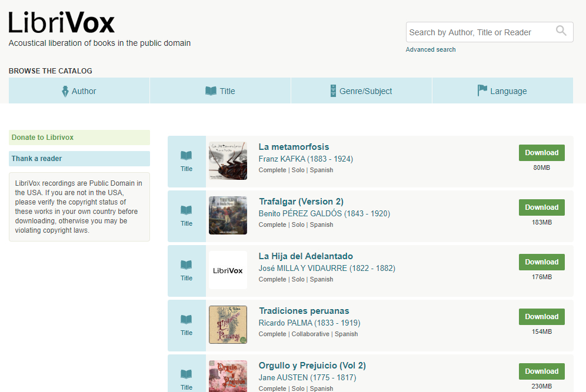586x392 pixels.
Task: Click the 80MB file size text
Action: [541, 167]
